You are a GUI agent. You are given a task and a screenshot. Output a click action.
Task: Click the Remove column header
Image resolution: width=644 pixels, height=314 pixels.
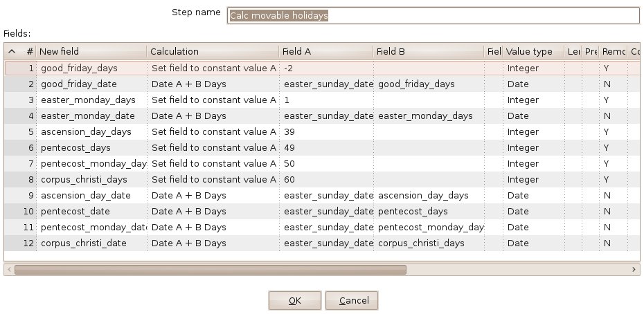[x=614, y=51]
